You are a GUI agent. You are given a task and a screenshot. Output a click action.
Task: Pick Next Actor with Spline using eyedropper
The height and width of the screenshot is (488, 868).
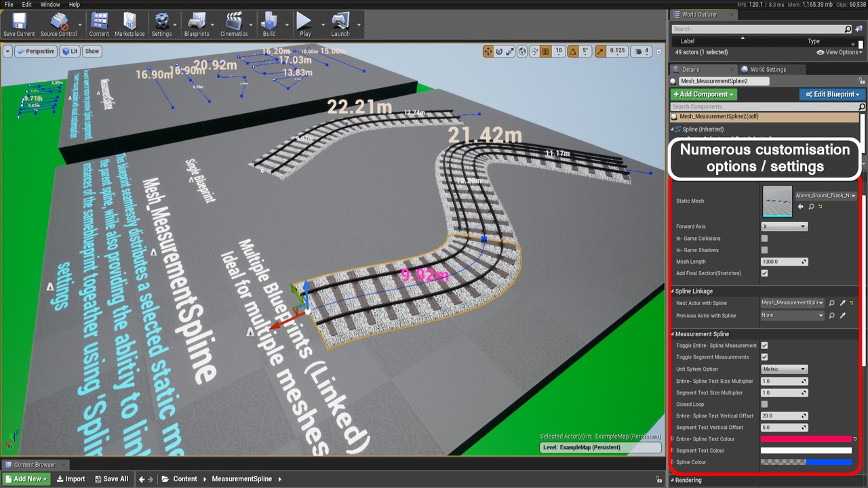coord(842,303)
